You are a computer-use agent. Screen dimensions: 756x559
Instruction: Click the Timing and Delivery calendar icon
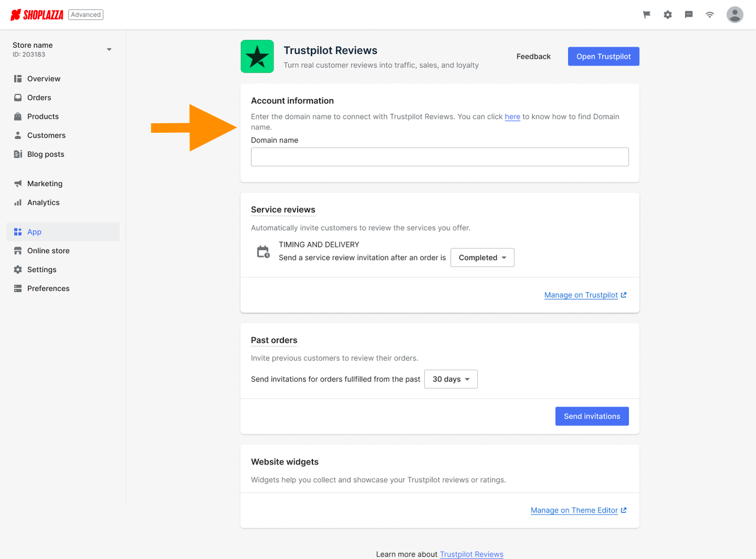tap(263, 252)
